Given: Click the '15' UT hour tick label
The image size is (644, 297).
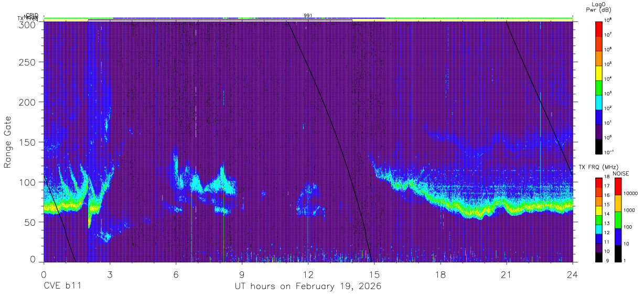Looking at the screenshot, I should (x=374, y=274).
